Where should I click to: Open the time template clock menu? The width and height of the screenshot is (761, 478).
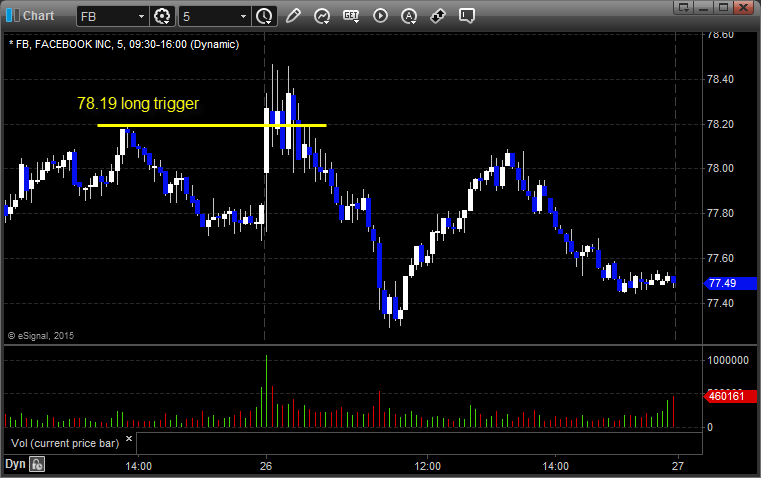265,16
